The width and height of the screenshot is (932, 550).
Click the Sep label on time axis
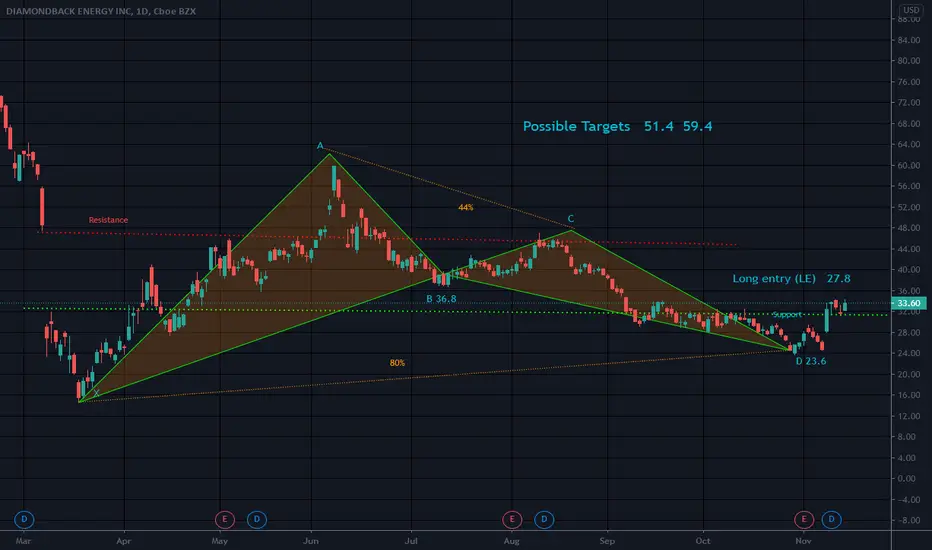point(607,540)
